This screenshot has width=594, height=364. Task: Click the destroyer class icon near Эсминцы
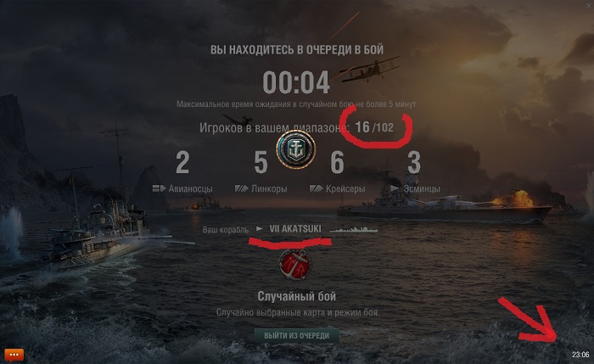coord(395,188)
